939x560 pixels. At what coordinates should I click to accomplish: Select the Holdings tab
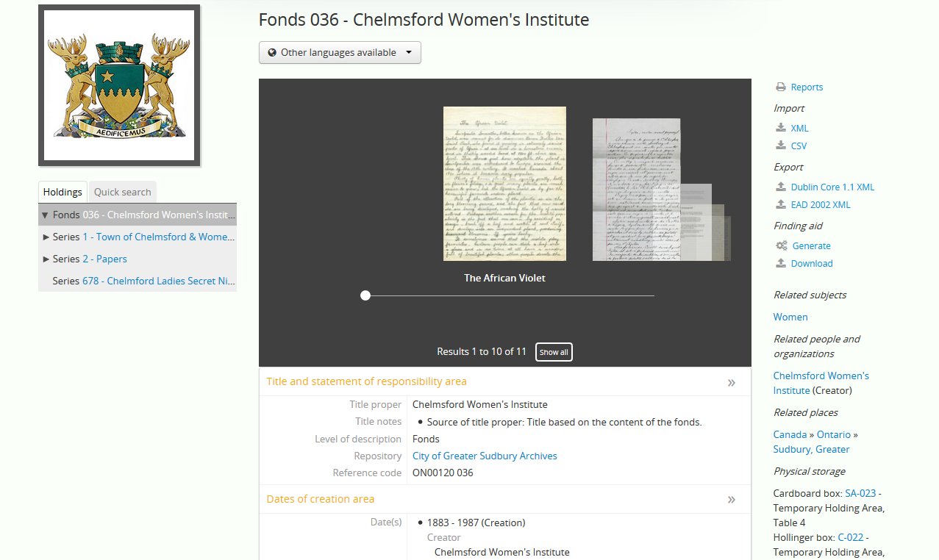coord(63,193)
